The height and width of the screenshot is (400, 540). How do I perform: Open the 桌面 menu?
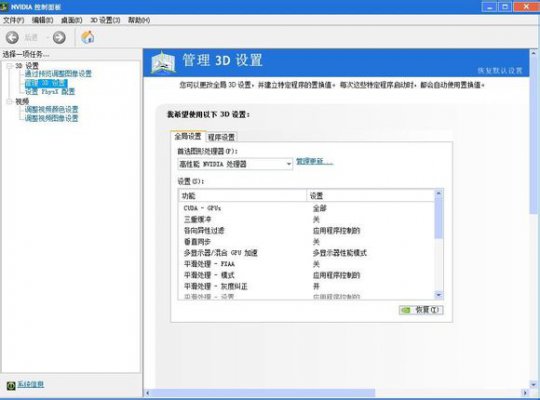(x=72, y=20)
